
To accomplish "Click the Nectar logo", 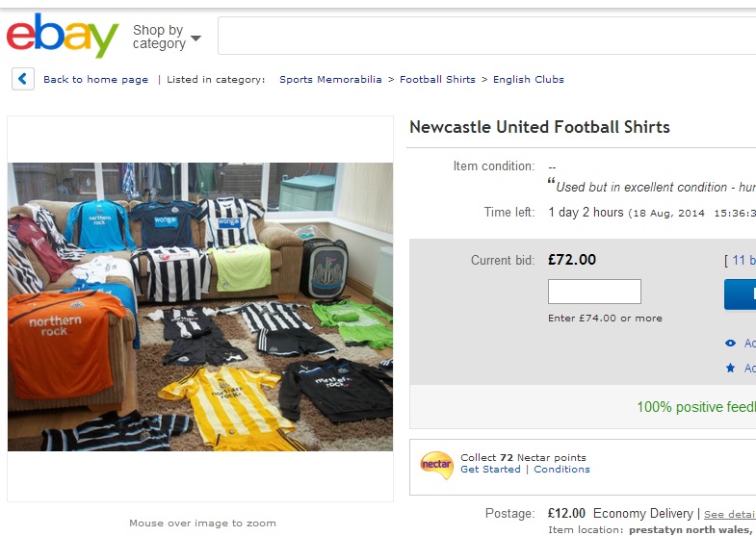I will pos(436,464).
